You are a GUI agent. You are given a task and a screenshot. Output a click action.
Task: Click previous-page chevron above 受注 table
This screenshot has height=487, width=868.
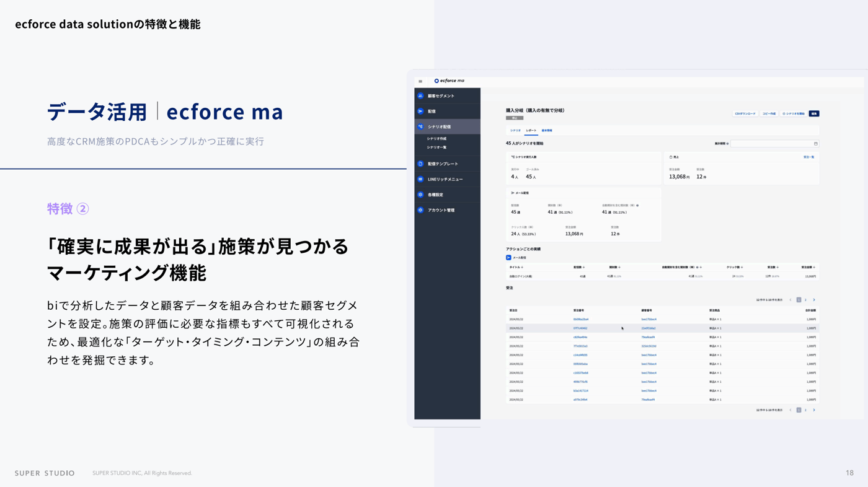tap(790, 300)
